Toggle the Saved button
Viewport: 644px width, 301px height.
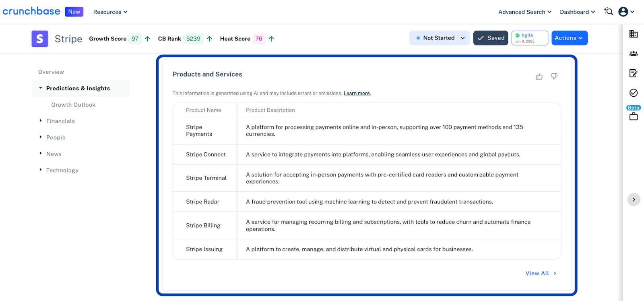(491, 38)
